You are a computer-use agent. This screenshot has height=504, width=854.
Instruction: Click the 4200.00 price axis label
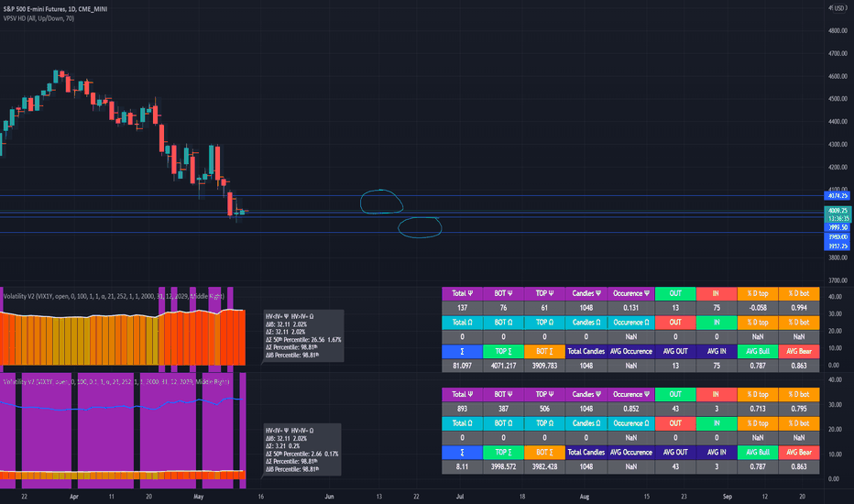(x=838, y=168)
